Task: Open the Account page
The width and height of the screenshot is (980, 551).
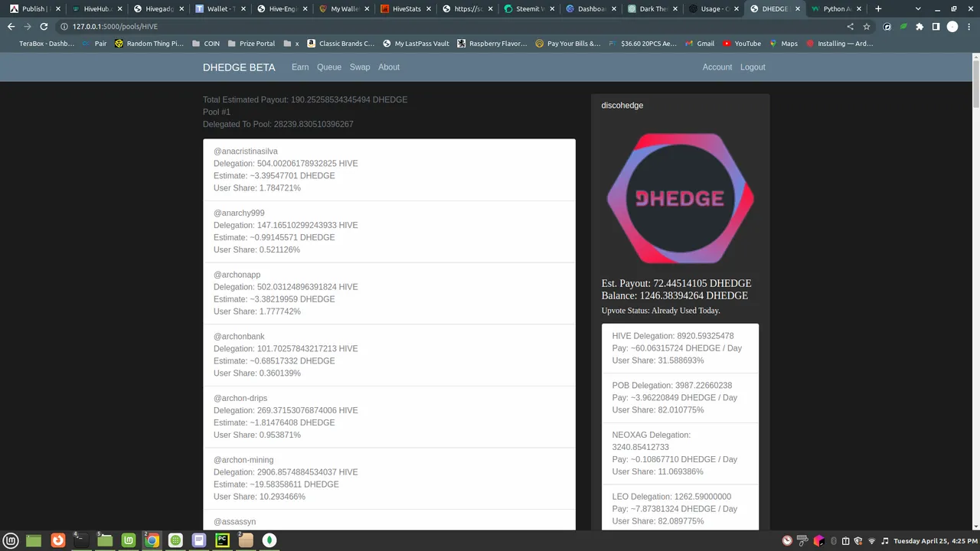Action: click(717, 67)
